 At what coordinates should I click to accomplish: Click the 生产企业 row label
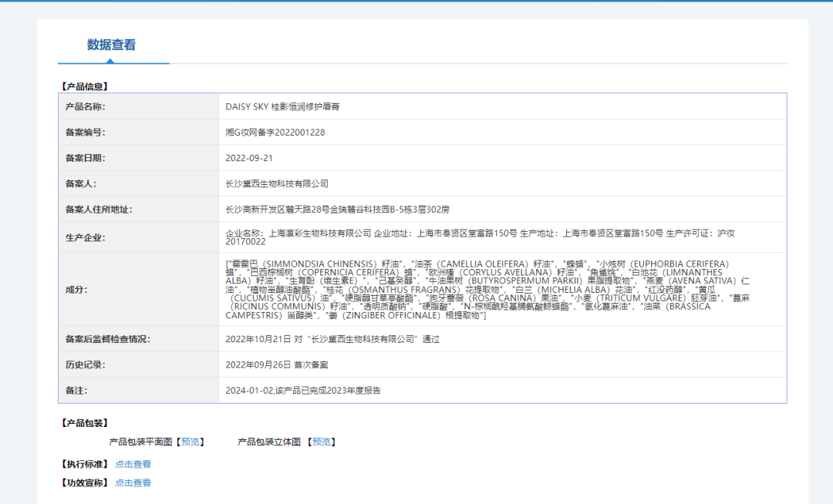[x=85, y=237]
